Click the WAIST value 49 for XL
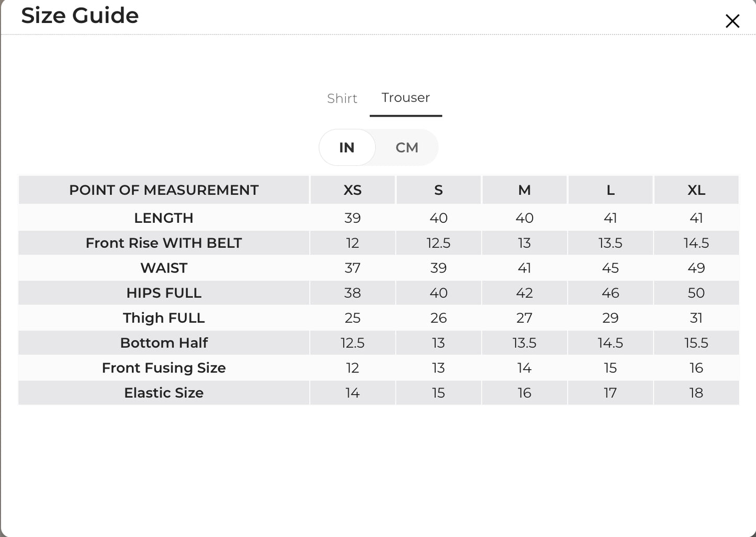Viewport: 756px width, 537px height. click(696, 268)
